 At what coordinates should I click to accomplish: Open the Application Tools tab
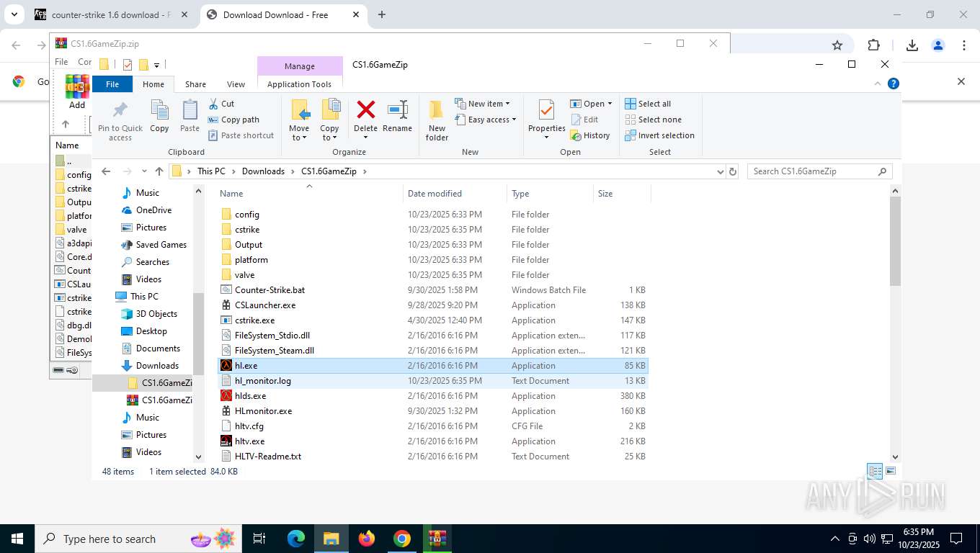coord(299,84)
